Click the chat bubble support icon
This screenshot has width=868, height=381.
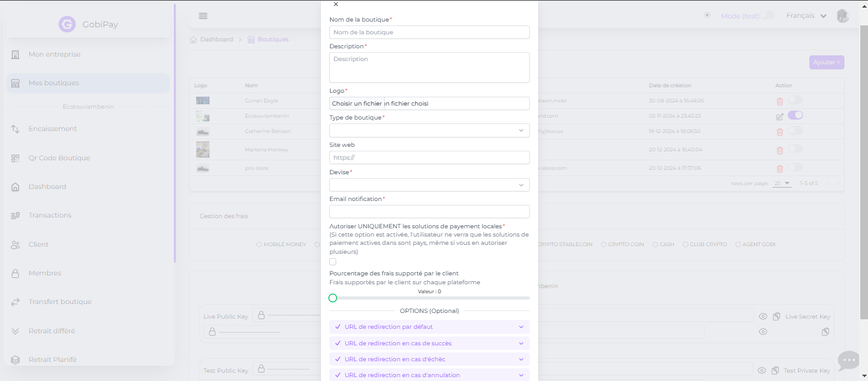pyautogui.click(x=848, y=361)
